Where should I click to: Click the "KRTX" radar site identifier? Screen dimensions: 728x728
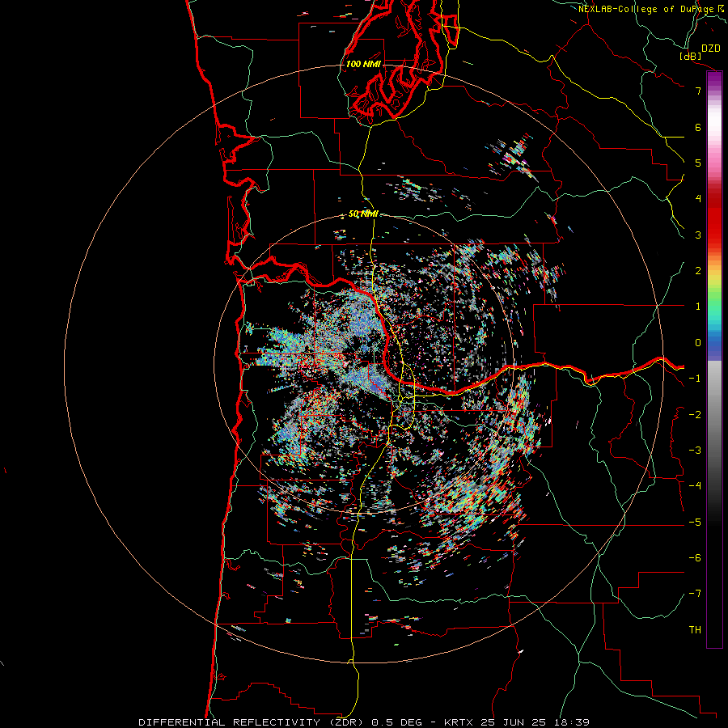[x=459, y=722]
